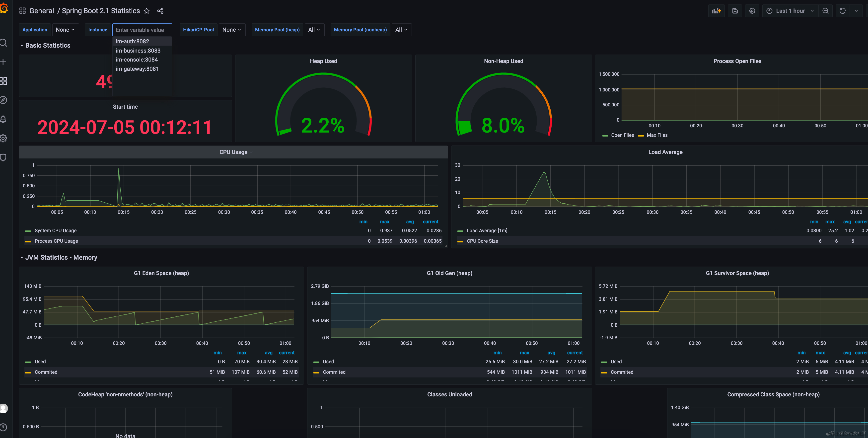
Task: Sort CPU Usage legend by avg column
Action: pyautogui.click(x=410, y=222)
